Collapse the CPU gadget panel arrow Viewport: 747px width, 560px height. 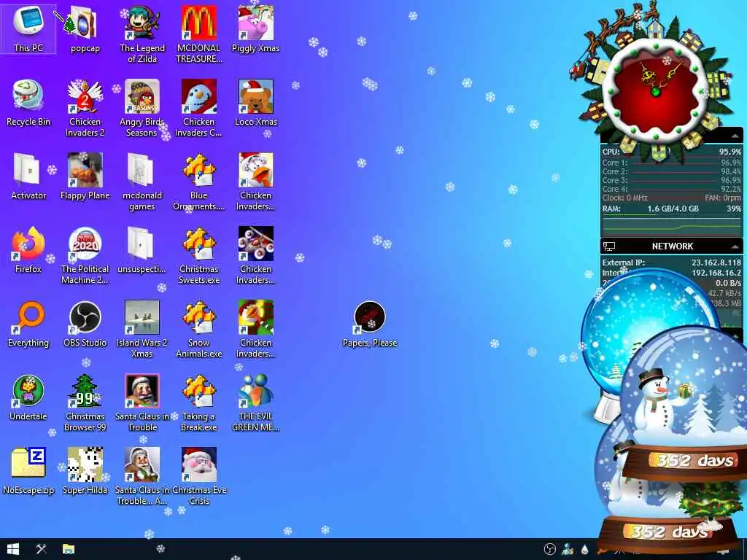pyautogui.click(x=735, y=136)
